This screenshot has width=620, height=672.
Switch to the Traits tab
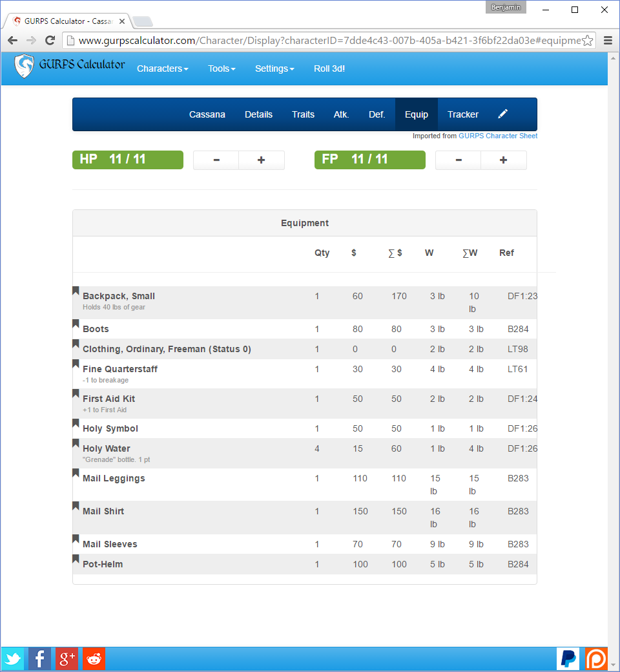[x=303, y=114]
